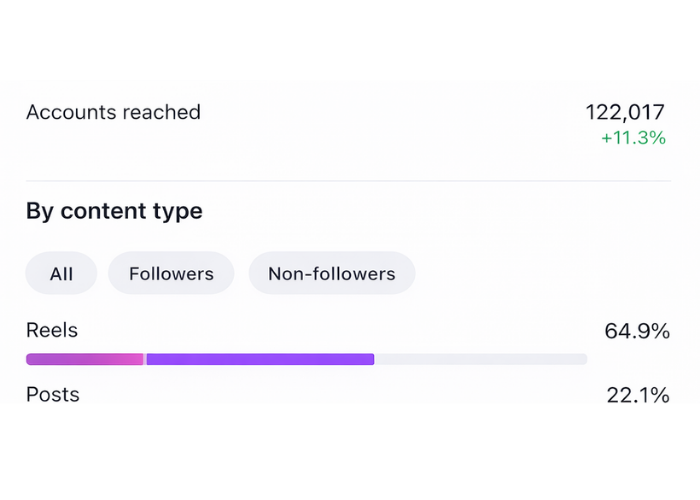Screen dimensions: 700x500
Task: Click the By content type heading
Action: click(114, 211)
